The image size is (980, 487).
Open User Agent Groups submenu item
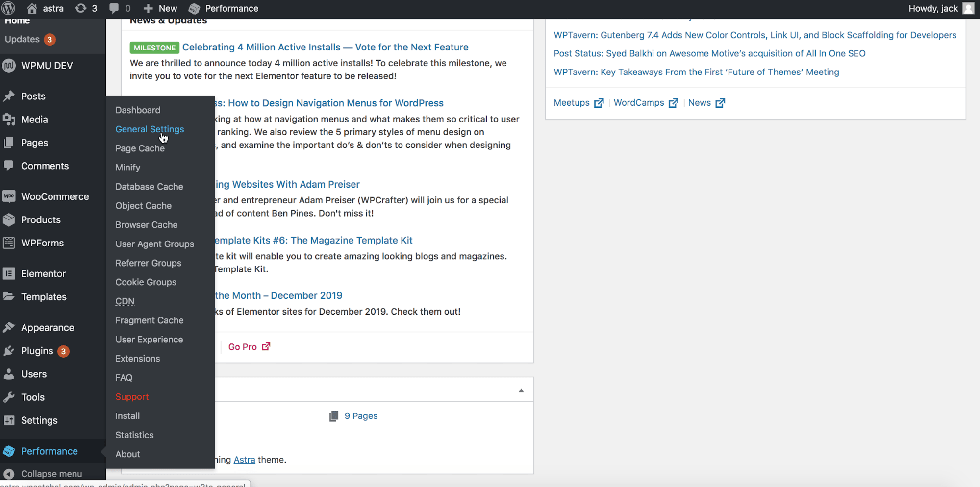(154, 244)
